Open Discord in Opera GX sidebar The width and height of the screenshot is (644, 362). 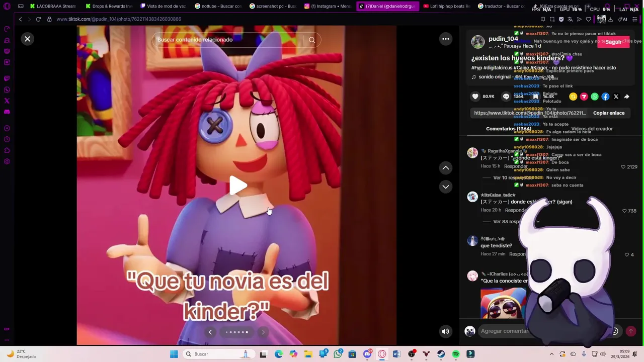7,112
